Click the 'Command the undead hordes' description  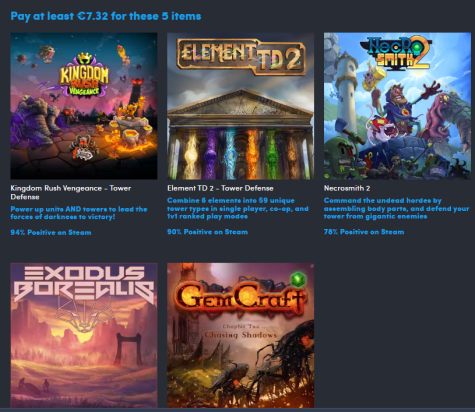[x=396, y=208]
